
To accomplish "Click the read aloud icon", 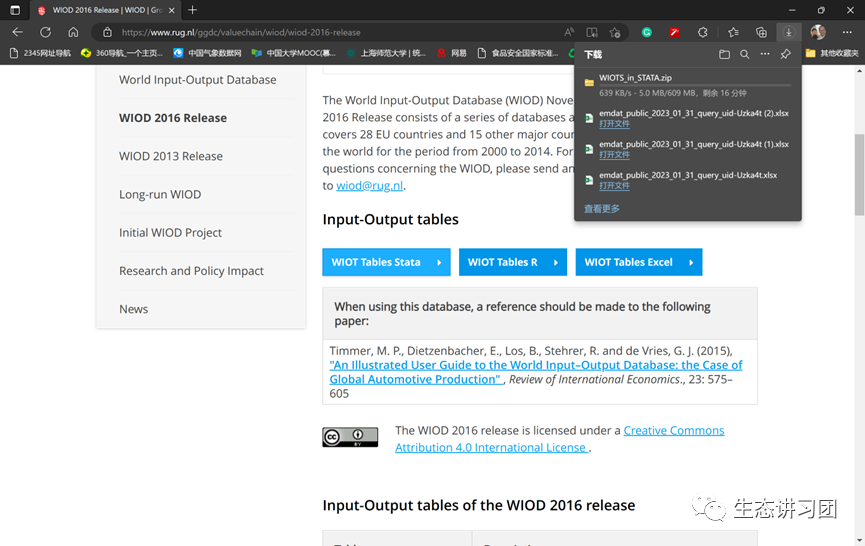I will (x=569, y=33).
